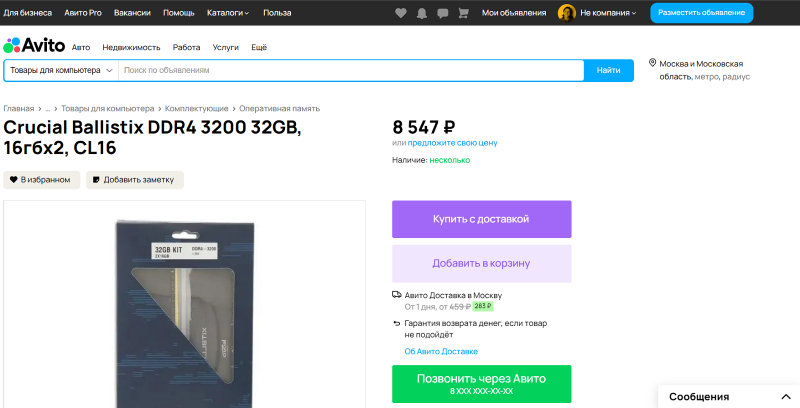The height and width of the screenshot is (408, 800).
Task: Click 'Разместить объявление' button
Action: (702, 13)
